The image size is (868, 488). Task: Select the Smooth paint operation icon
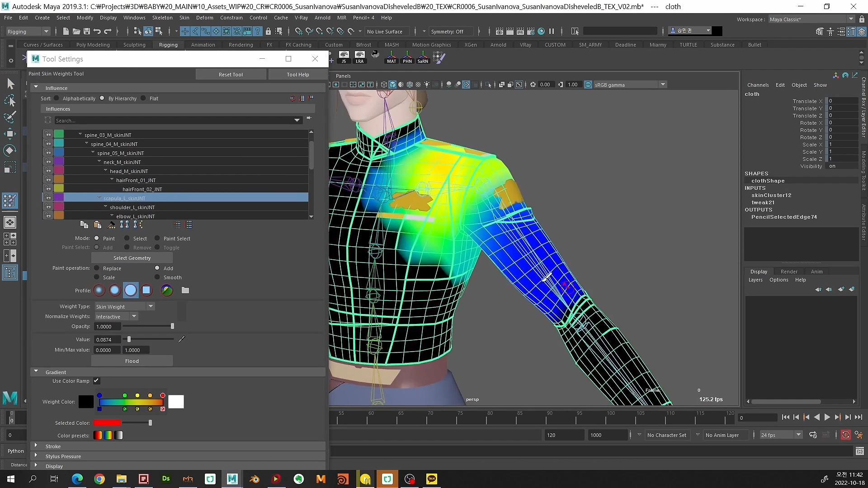coord(157,277)
